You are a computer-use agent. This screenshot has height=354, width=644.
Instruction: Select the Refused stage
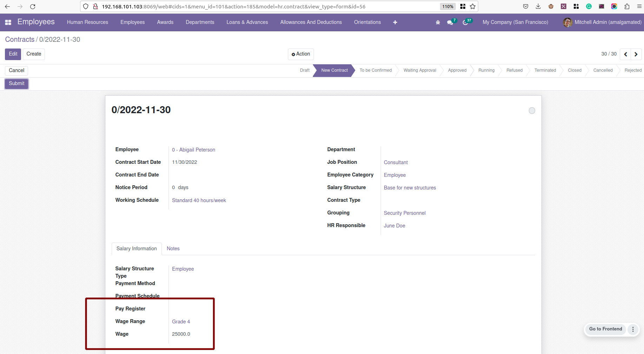pos(514,70)
